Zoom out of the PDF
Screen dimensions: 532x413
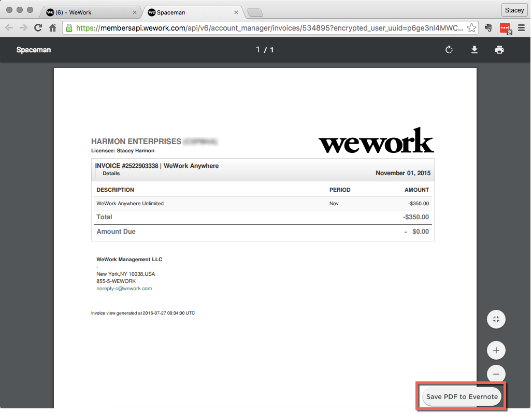496,374
